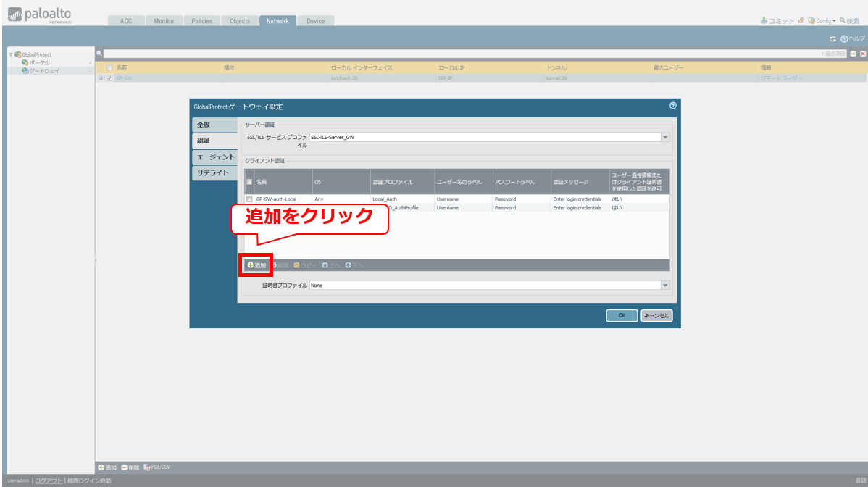The width and height of the screenshot is (868, 487).
Task: Open the GP-GW gateway link
Action: (x=124, y=78)
